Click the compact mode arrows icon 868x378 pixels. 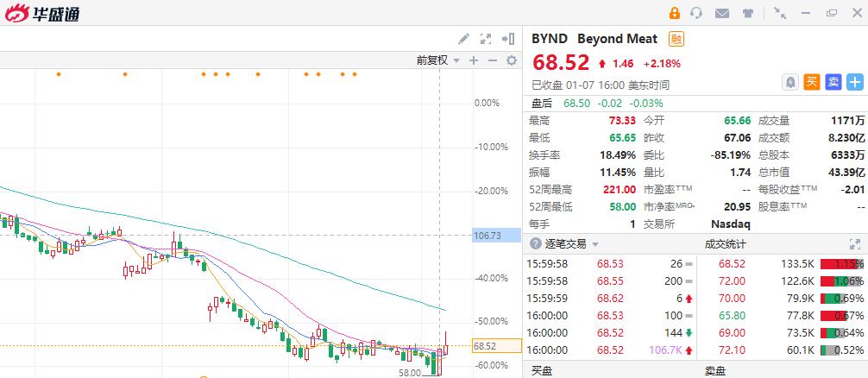click(780, 13)
